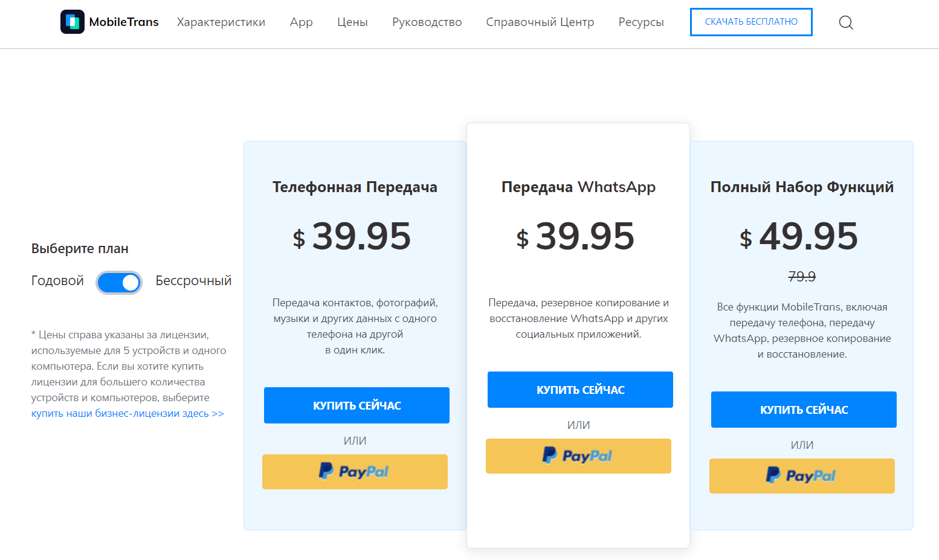Follow the business licenses link
The width and height of the screenshot is (939, 560).
(127, 414)
